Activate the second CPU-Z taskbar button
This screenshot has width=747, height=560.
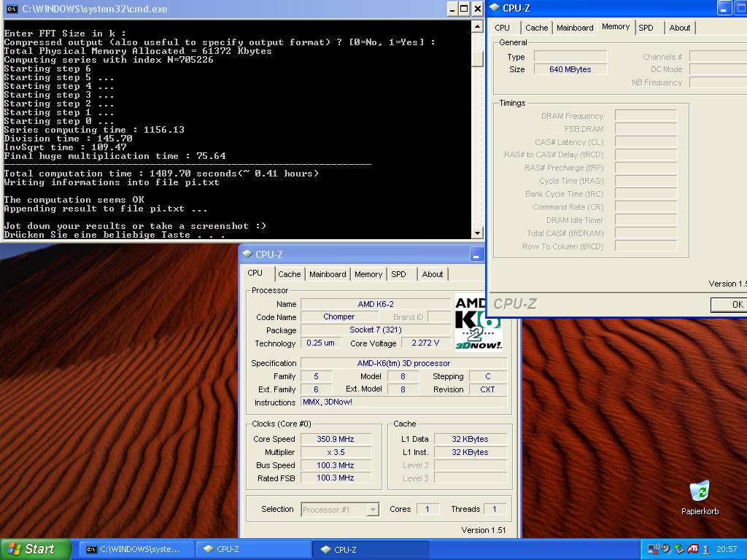[x=371, y=549]
